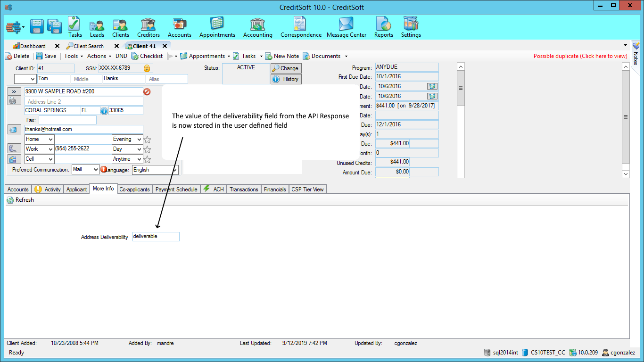The image size is (644, 362).
Task: Open the Documents toolbar dropdown
Action: click(x=325, y=56)
